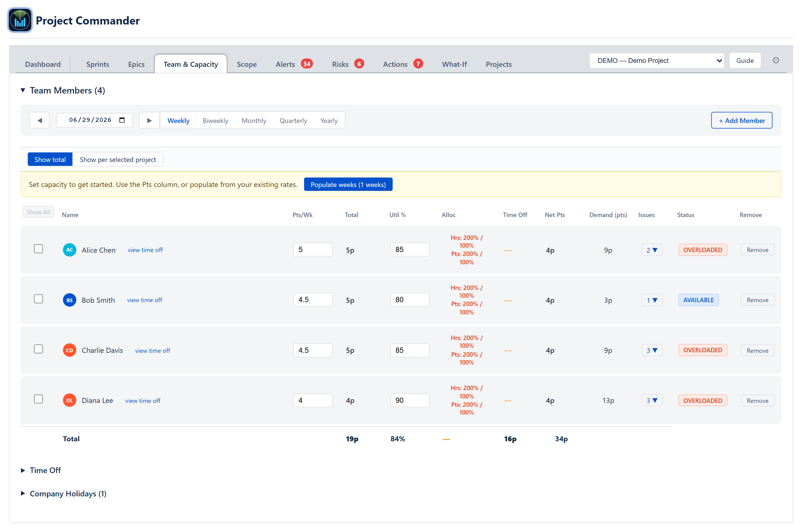This screenshot has width=802, height=532.
Task: Go to previous week with left arrow
Action: point(39,120)
